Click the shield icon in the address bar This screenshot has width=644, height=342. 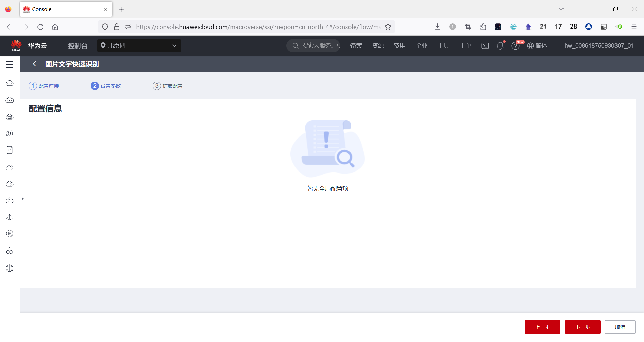(x=105, y=27)
